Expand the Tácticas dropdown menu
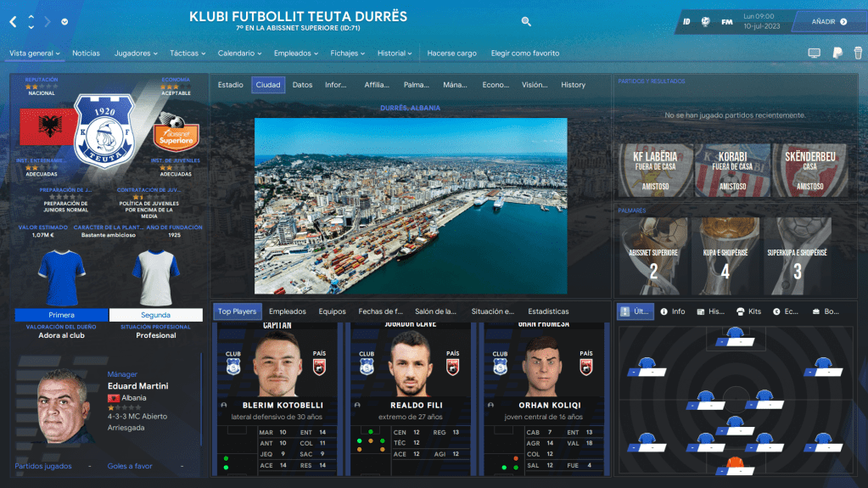Image resolution: width=868 pixels, height=488 pixels. [188, 53]
